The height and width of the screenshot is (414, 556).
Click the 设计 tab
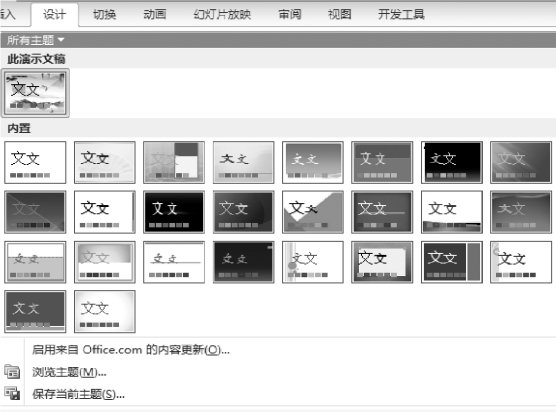tap(55, 15)
